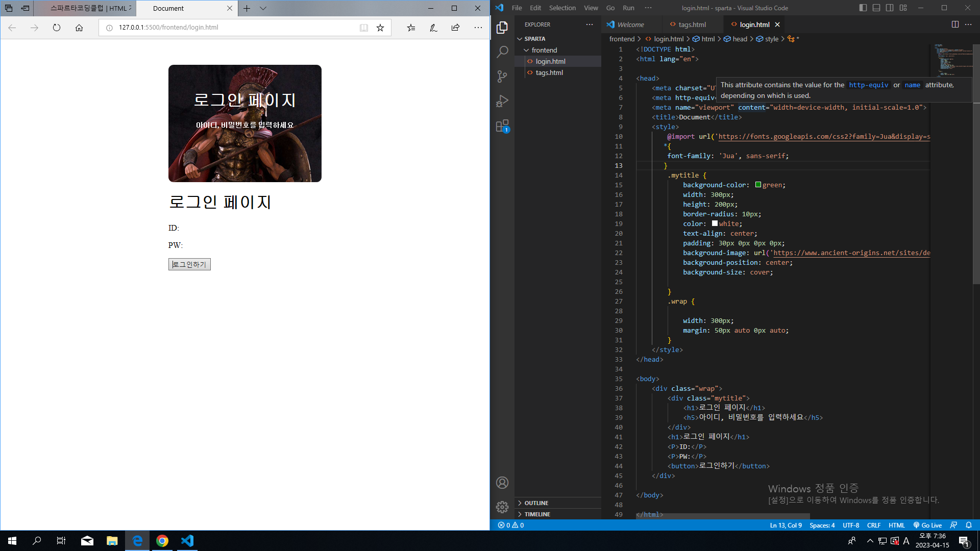The height and width of the screenshot is (551, 980).
Task: Open the Manage gear menu
Action: [x=502, y=507]
